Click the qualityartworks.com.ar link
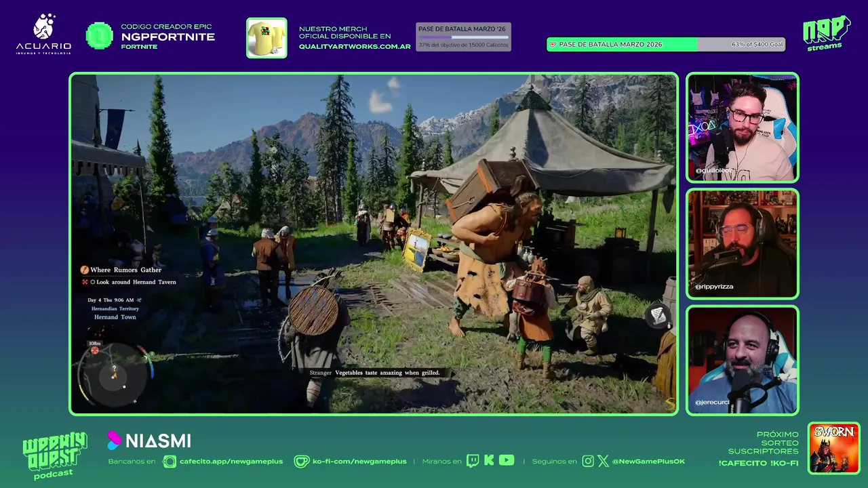This screenshot has width=868, height=488. point(355,46)
